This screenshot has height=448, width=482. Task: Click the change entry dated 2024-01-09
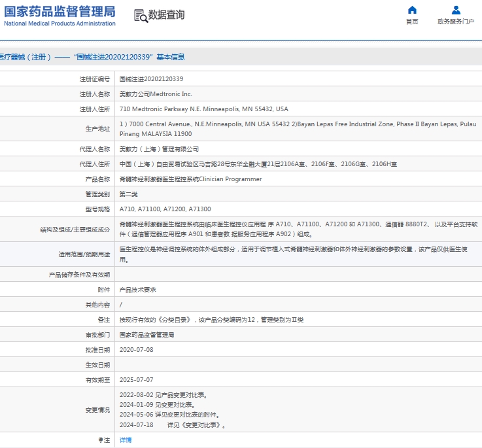tap(158, 405)
